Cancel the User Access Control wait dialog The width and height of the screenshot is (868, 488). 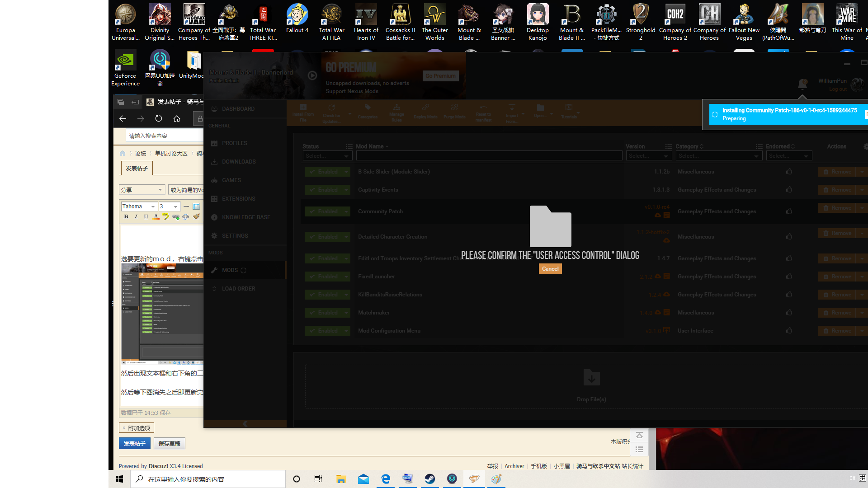(550, 269)
